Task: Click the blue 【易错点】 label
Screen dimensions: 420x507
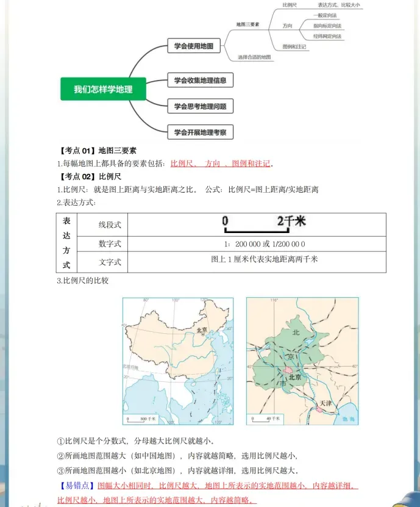Action: point(77,485)
